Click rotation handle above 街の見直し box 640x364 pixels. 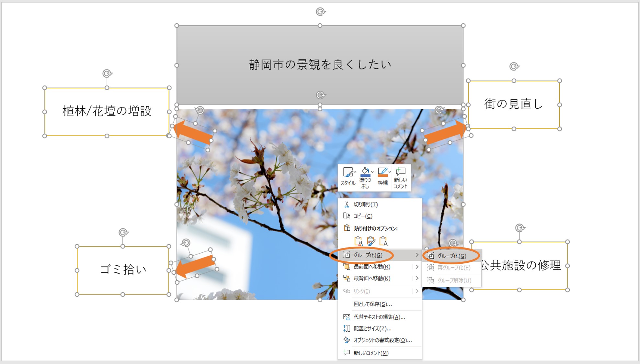(514, 67)
